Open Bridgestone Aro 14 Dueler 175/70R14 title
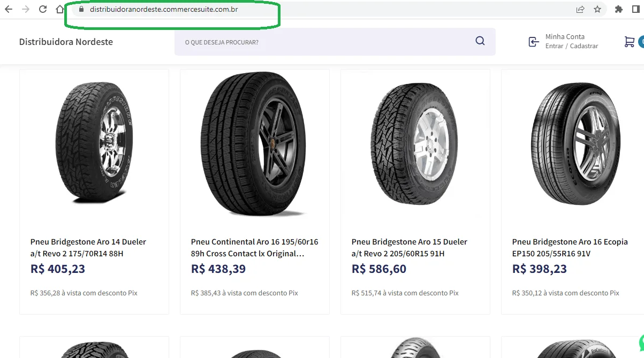This screenshot has width=644, height=358. [x=88, y=248]
